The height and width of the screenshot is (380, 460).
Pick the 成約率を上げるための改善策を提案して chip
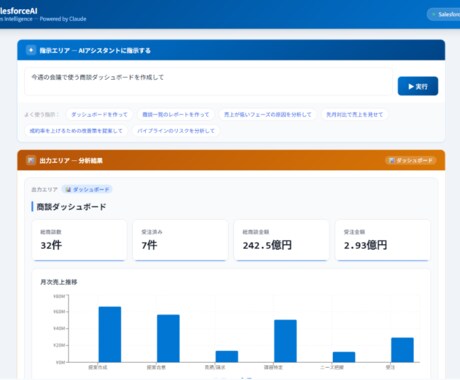pyautogui.click(x=76, y=131)
